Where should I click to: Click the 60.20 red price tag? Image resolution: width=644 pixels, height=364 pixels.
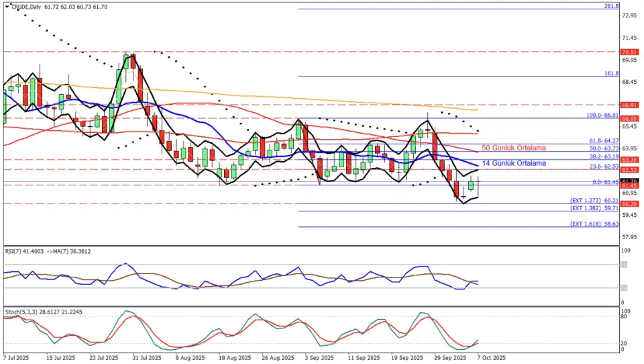[x=629, y=203]
